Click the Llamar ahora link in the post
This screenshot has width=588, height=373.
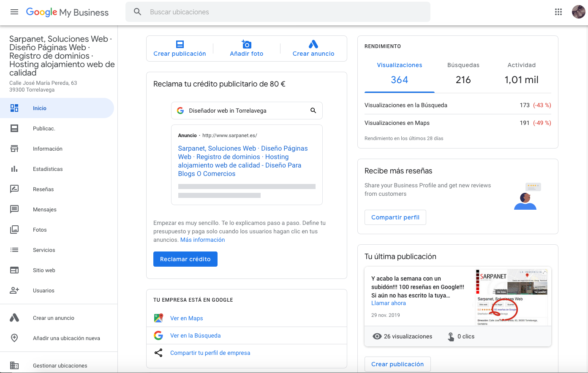389,303
